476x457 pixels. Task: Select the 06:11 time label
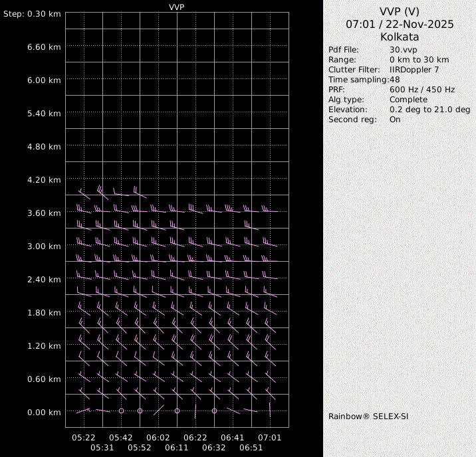[x=177, y=448]
